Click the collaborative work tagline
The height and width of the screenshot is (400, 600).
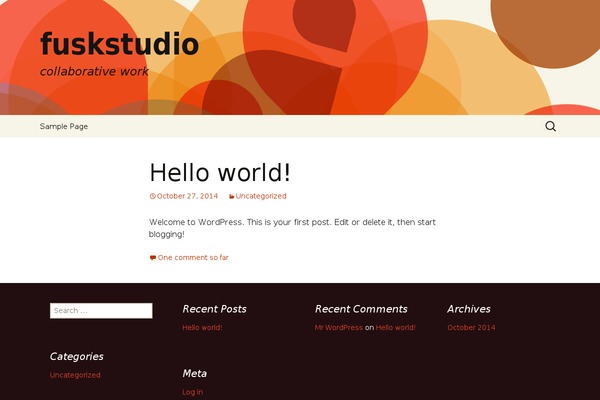[94, 72]
